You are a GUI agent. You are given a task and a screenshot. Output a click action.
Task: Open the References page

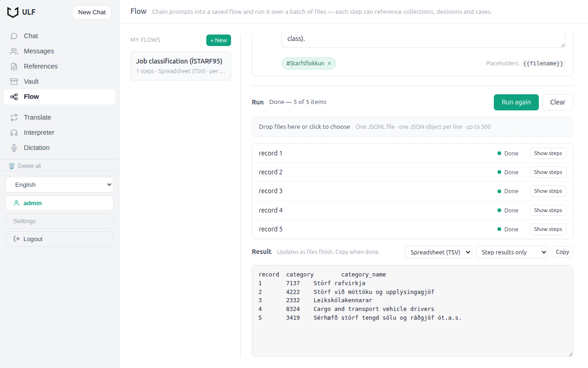(59, 66)
